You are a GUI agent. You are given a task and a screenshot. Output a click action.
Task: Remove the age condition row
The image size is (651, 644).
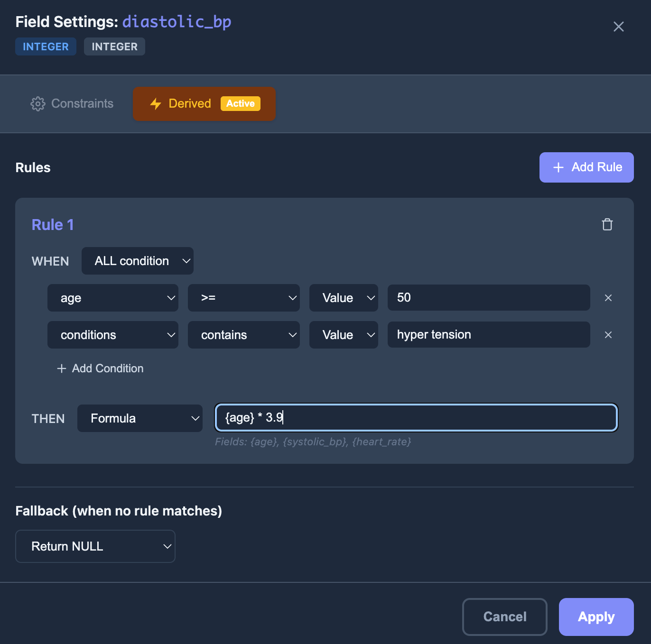tap(608, 298)
